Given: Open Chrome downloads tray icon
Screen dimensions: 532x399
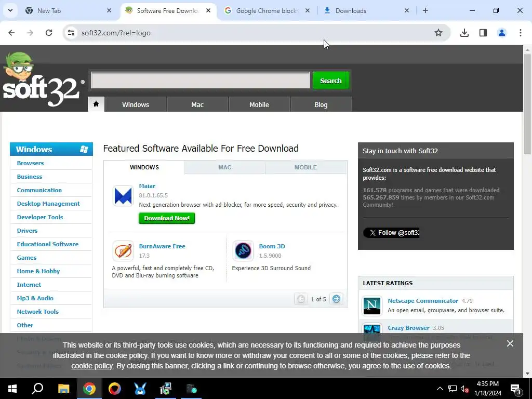Looking at the screenshot, I should coord(464,33).
